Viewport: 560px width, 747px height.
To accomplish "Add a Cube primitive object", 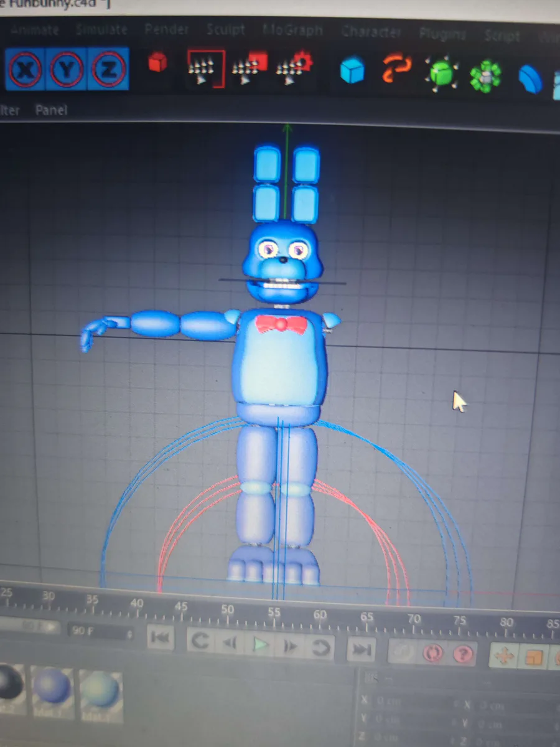I will tap(352, 70).
